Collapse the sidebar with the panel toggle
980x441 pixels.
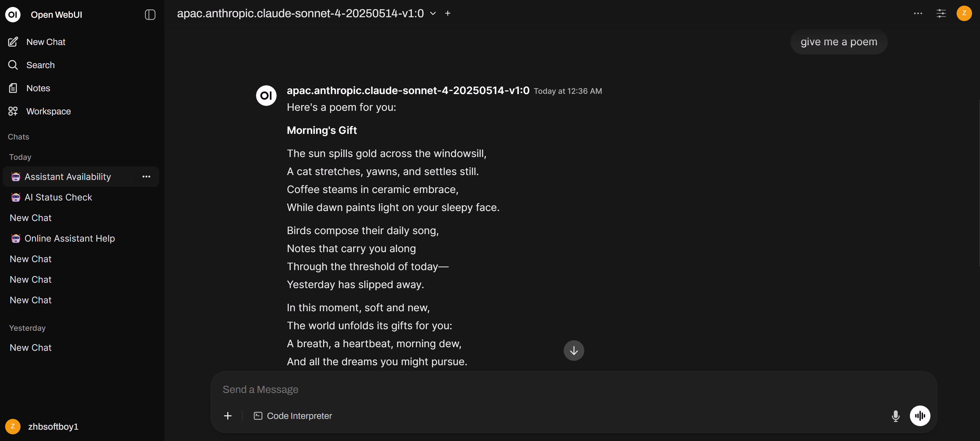point(150,15)
